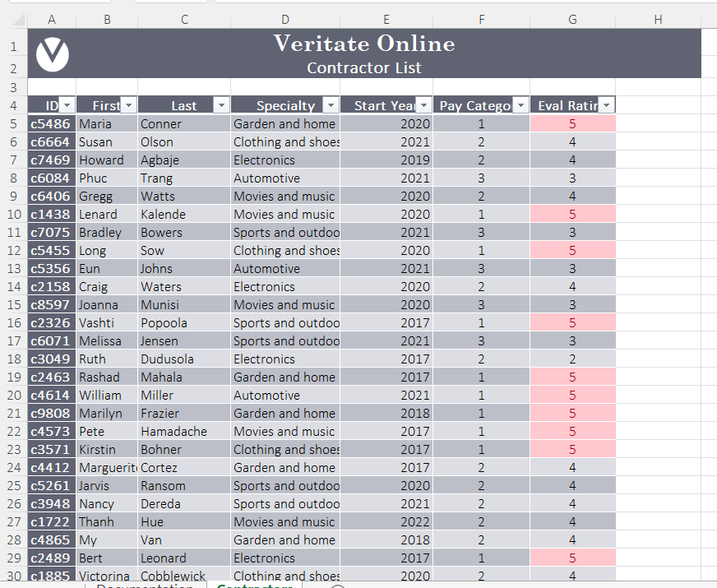
Task: Click first name Gregg
Action: click(107, 197)
